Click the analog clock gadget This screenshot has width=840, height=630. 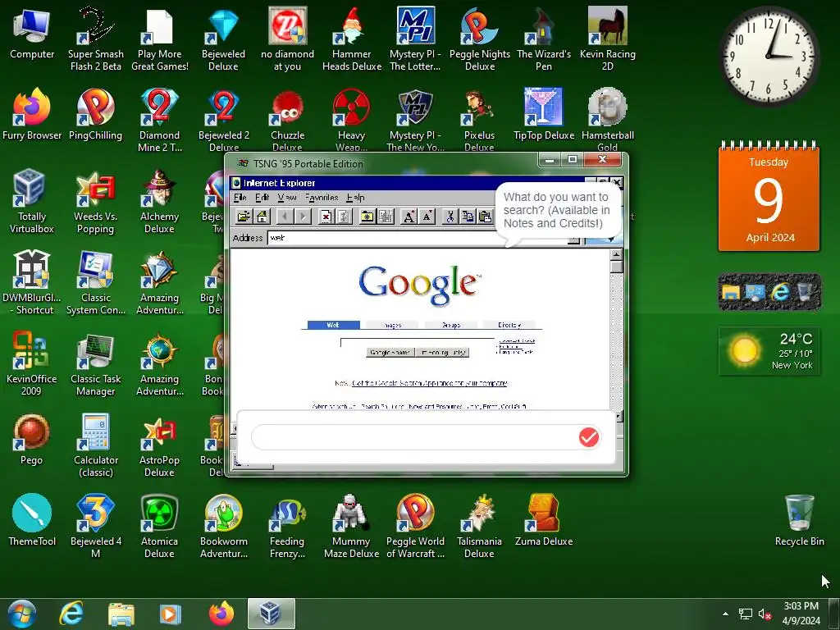pyautogui.click(x=769, y=55)
